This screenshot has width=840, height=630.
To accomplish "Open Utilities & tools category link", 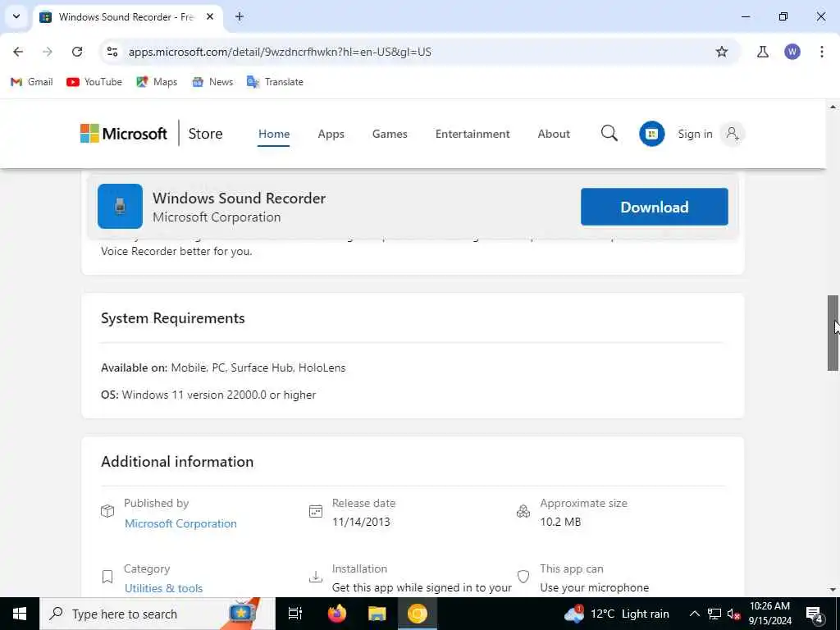I will 163,588.
